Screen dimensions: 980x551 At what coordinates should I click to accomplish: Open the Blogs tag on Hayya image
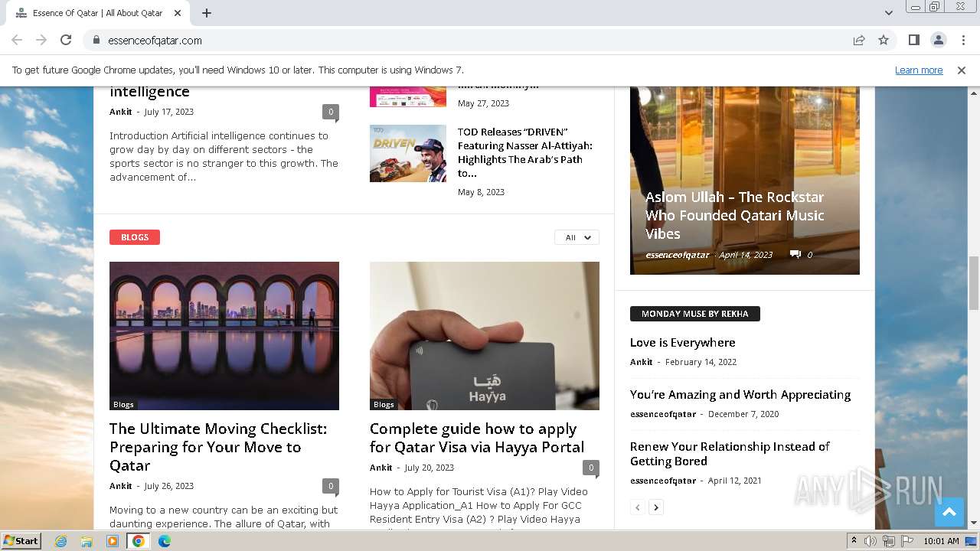(384, 404)
